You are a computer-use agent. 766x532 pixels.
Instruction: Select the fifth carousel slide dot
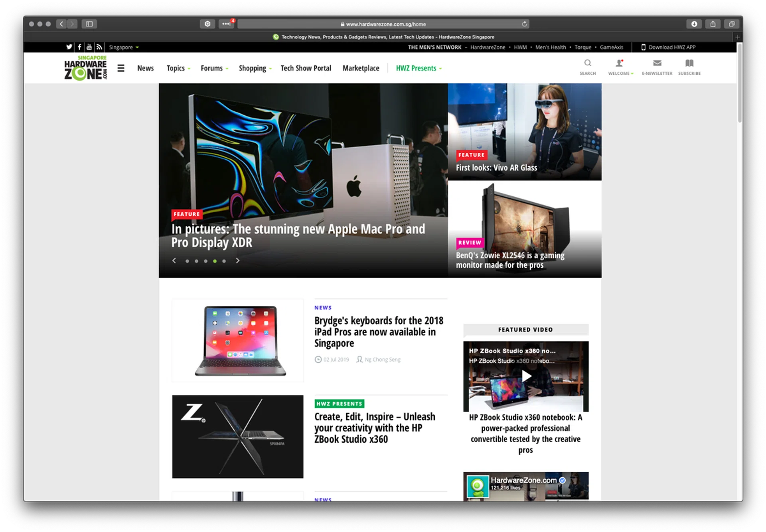[x=224, y=261]
